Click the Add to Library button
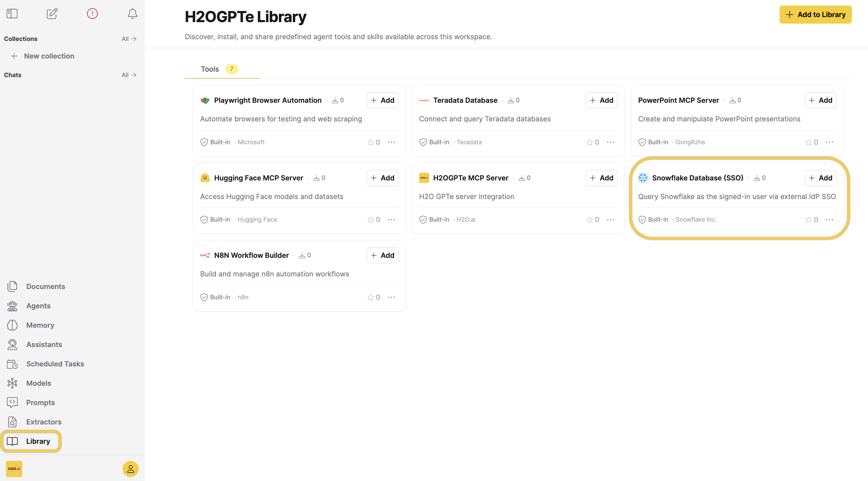The image size is (868, 481). [x=816, y=15]
